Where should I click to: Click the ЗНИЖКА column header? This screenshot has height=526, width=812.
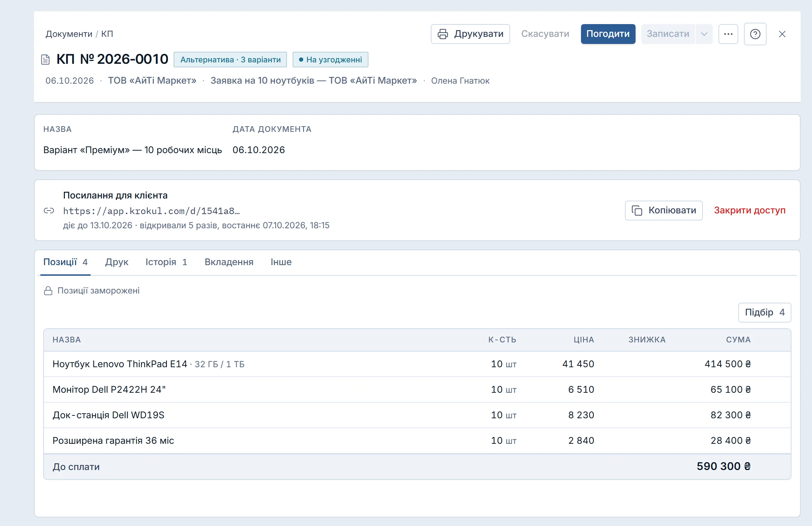pyautogui.click(x=647, y=340)
